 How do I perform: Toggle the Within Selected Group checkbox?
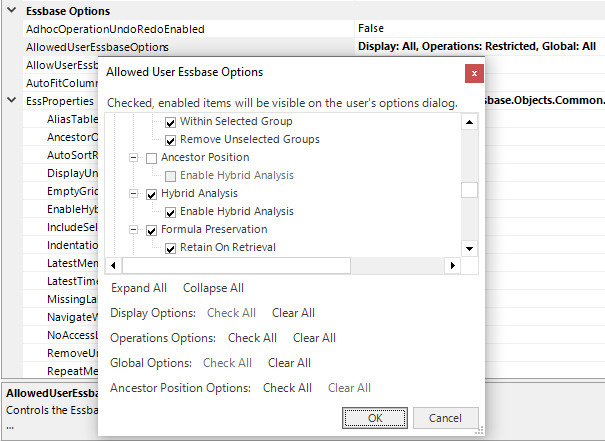tap(171, 122)
